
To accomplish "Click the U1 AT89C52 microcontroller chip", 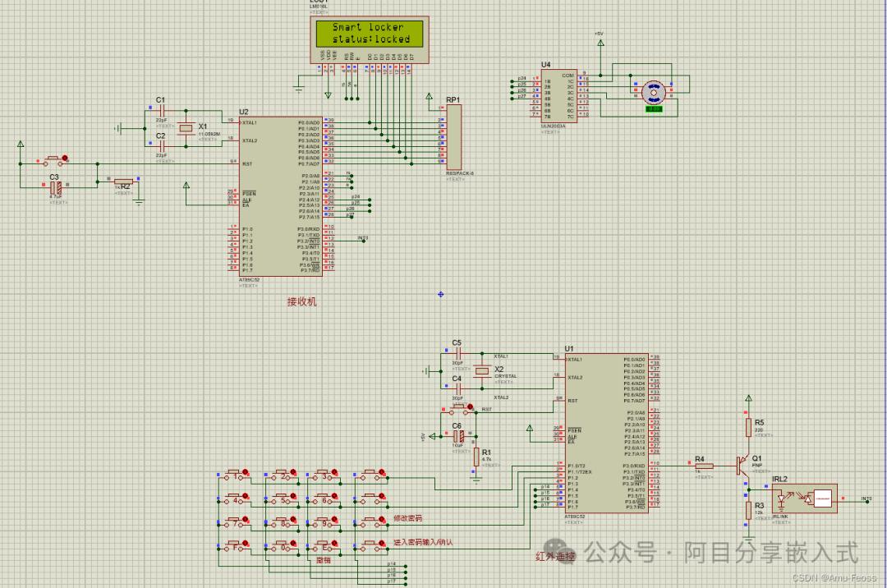I will tap(606, 433).
